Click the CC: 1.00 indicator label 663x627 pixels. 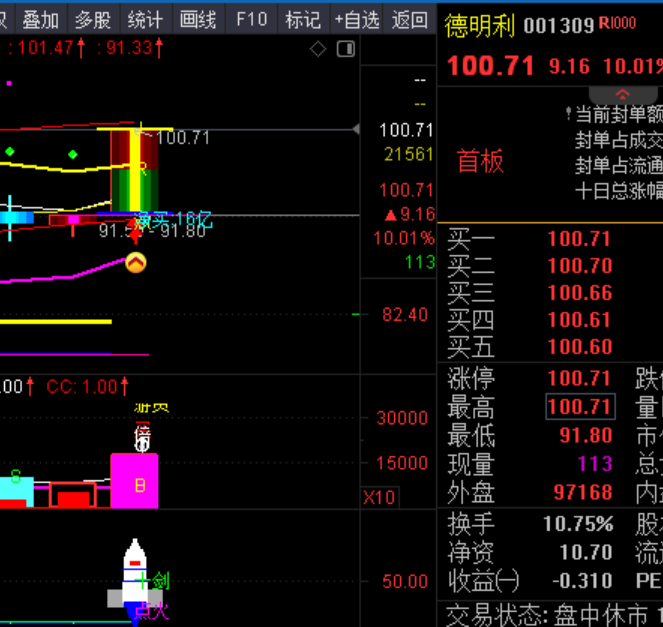pos(87,387)
